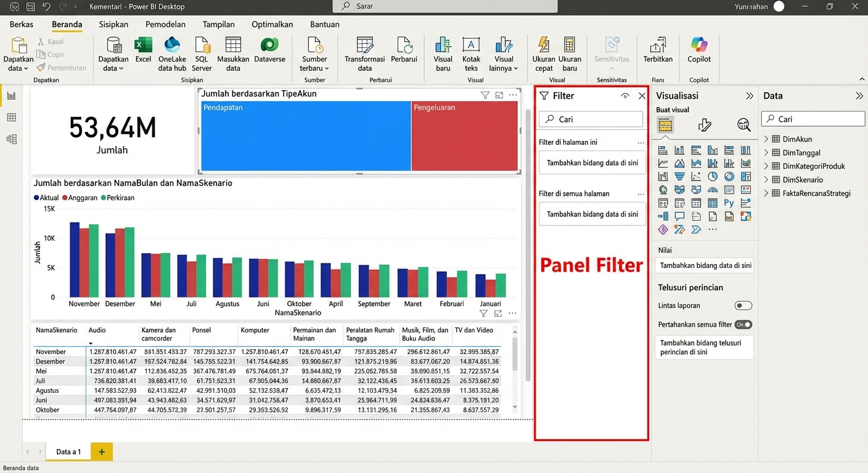The width and height of the screenshot is (868, 473).
Task: Select the map visual icon
Action: pyautogui.click(x=663, y=190)
